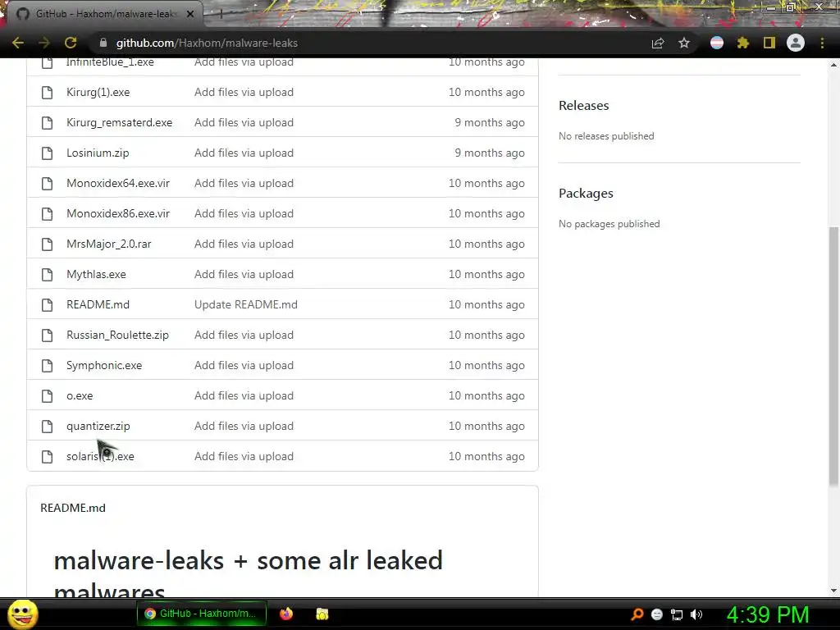Screen dimensions: 840x630
Task: Open the Mythlas.exe file
Action: point(96,274)
